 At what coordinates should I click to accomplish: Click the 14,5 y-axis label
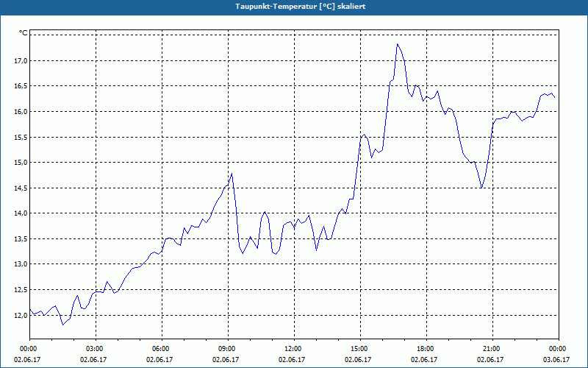(21, 188)
